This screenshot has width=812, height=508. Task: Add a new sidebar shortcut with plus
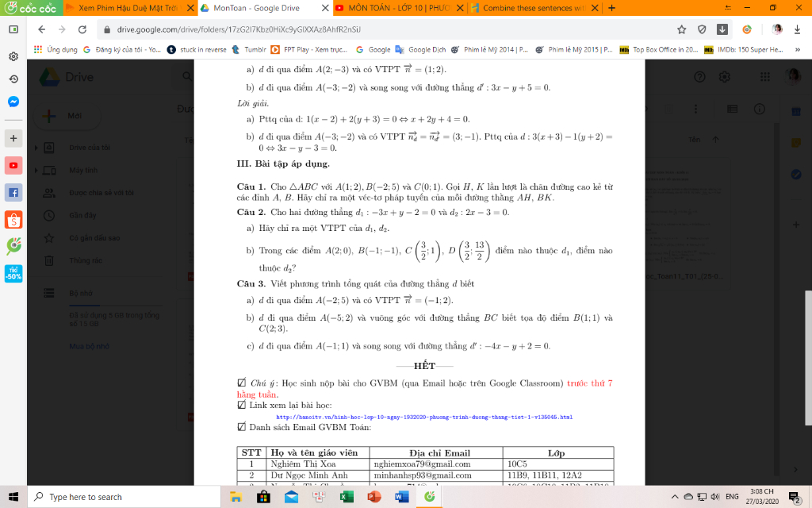pyautogui.click(x=13, y=138)
